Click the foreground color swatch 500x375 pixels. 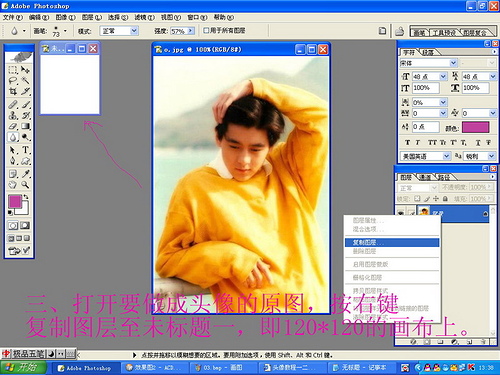[15, 201]
